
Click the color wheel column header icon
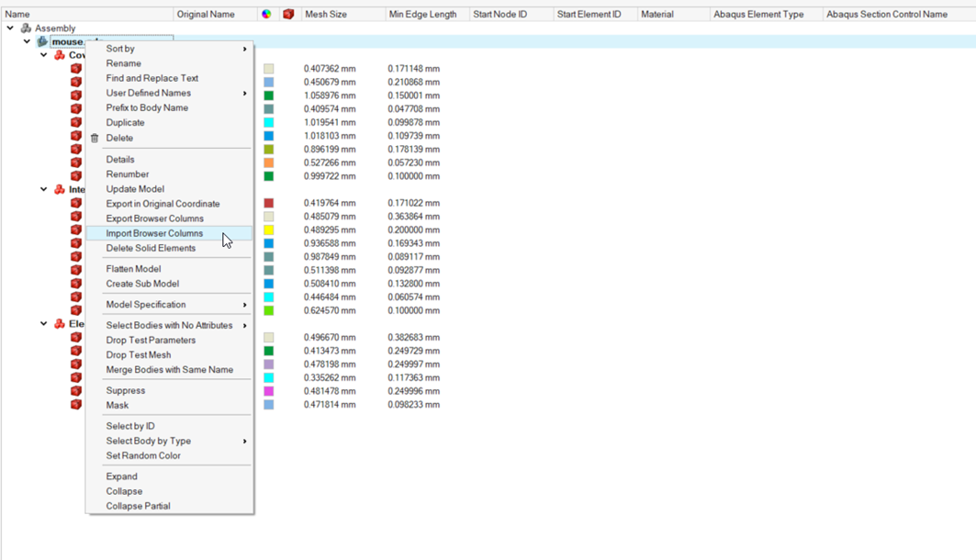tap(266, 15)
